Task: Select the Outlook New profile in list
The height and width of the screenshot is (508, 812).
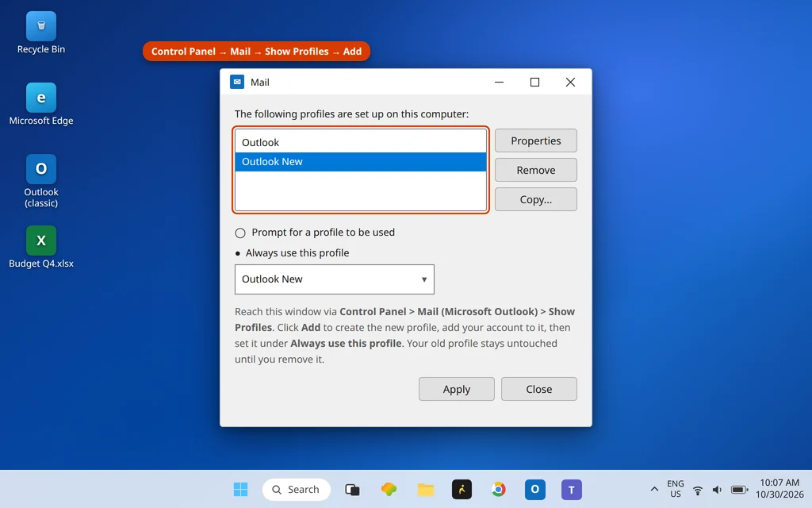Action: pyautogui.click(x=361, y=162)
